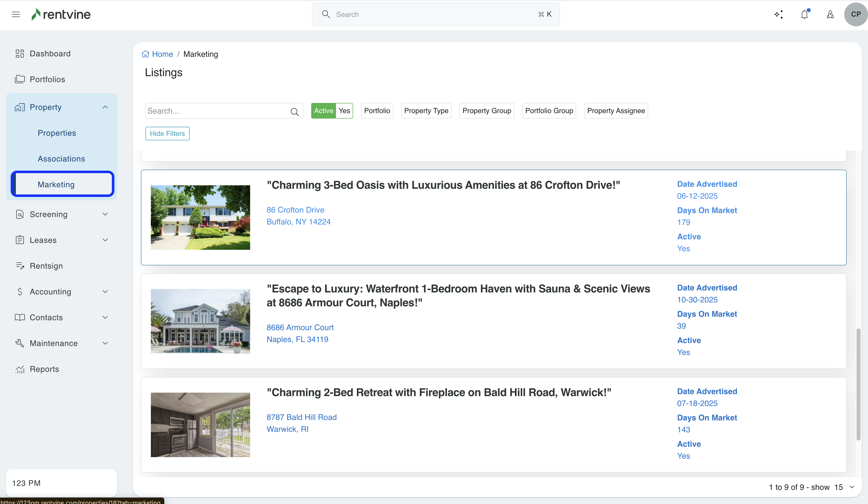Click the Hide Filters button
Image resolution: width=868 pixels, height=504 pixels.
[167, 134]
